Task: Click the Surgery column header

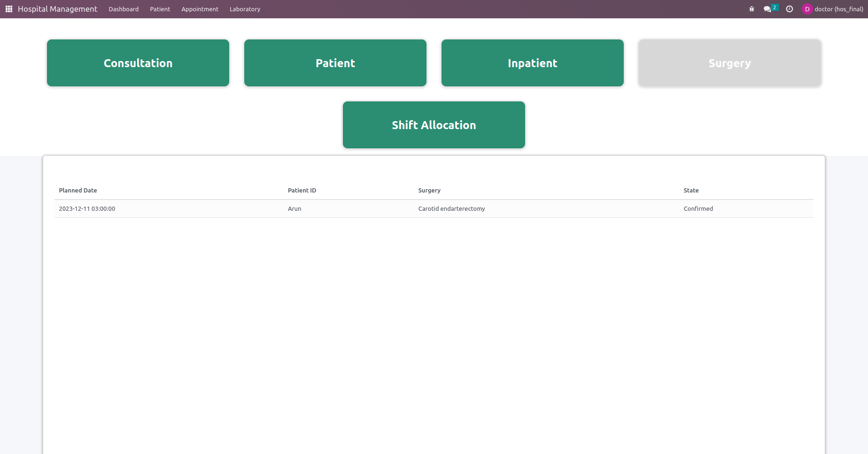Action: pos(429,191)
